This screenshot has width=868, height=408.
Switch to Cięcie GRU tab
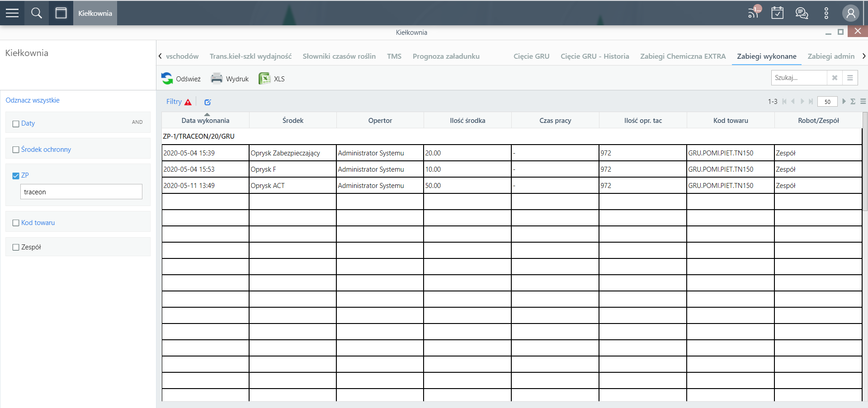pos(532,56)
